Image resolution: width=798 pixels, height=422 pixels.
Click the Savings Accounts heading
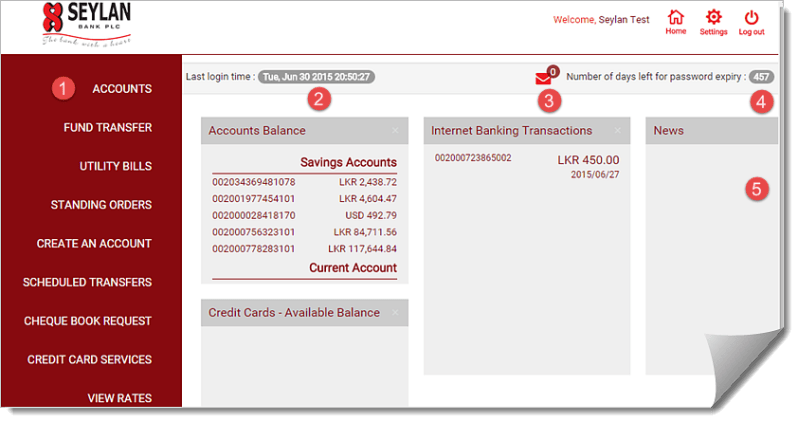pyautogui.click(x=348, y=162)
